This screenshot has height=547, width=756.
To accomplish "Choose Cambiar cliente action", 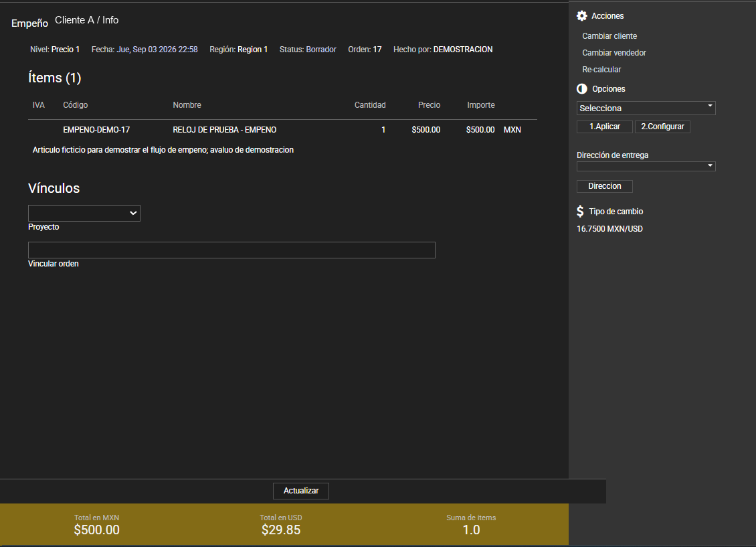I will 609,36.
